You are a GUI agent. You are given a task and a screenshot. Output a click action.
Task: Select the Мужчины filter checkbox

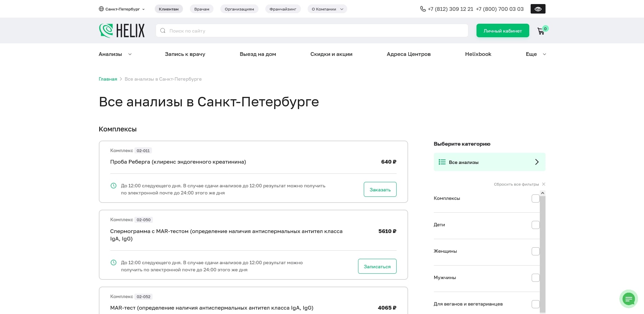click(x=536, y=277)
